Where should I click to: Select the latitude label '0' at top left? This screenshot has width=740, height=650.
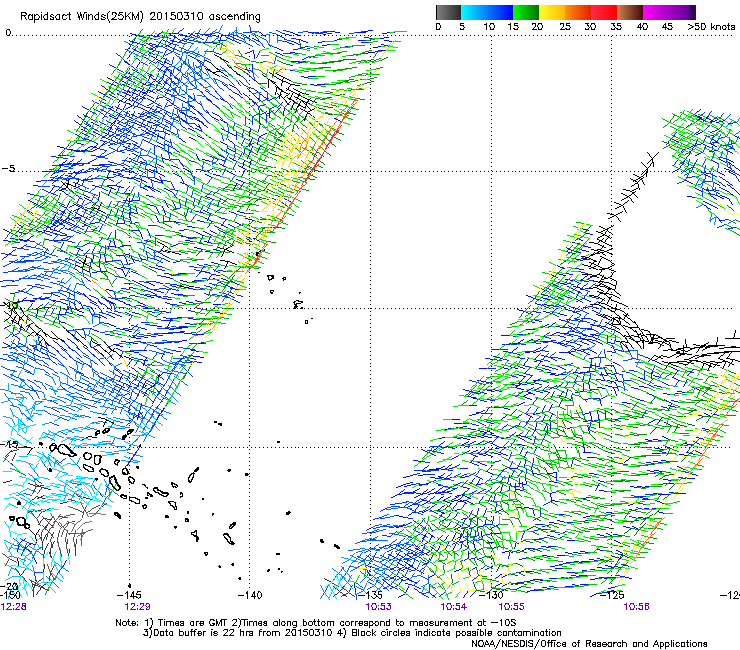[8, 33]
